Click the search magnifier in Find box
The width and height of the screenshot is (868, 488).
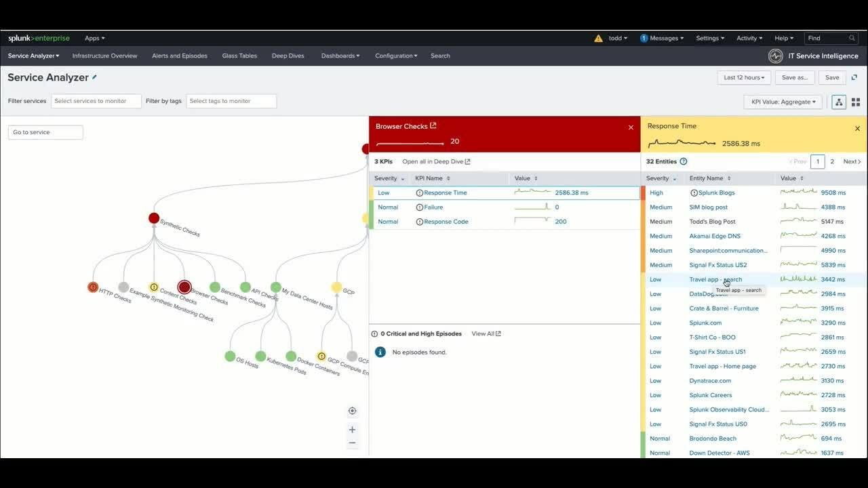pos(852,39)
